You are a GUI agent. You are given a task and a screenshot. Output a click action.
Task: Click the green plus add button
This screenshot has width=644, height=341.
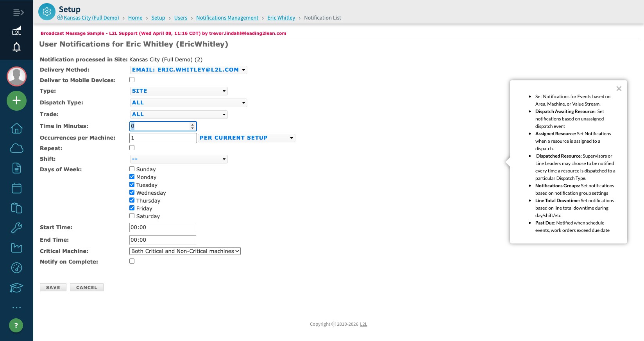[x=16, y=101]
